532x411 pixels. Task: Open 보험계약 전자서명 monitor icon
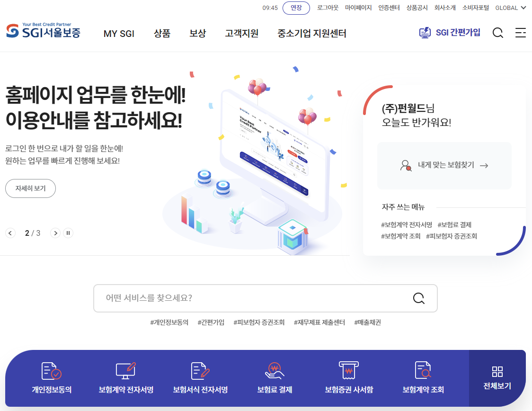(126, 371)
